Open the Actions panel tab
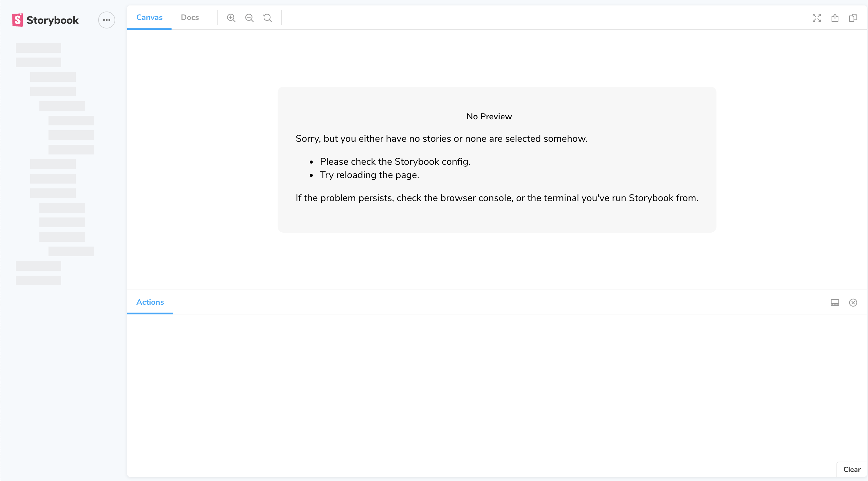868x481 pixels. click(150, 302)
